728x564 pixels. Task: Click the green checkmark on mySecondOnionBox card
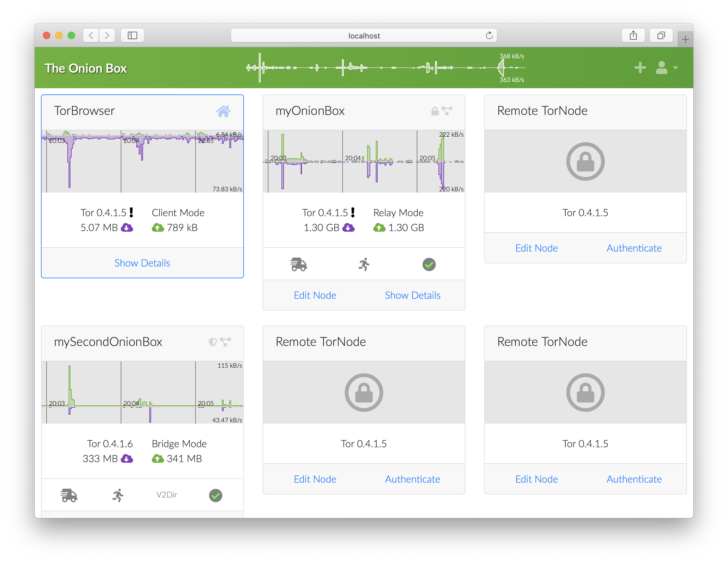click(x=215, y=495)
